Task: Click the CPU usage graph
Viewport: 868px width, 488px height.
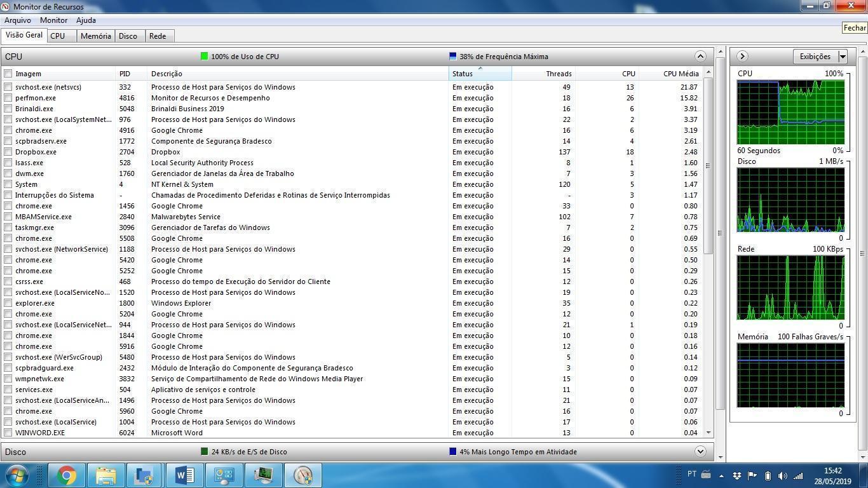Action: tap(790, 112)
